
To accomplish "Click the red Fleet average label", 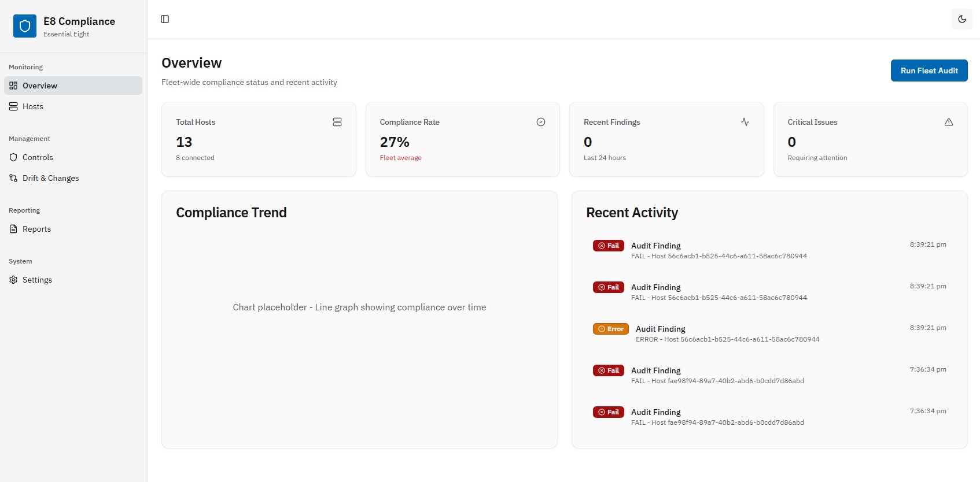I will coord(400,158).
